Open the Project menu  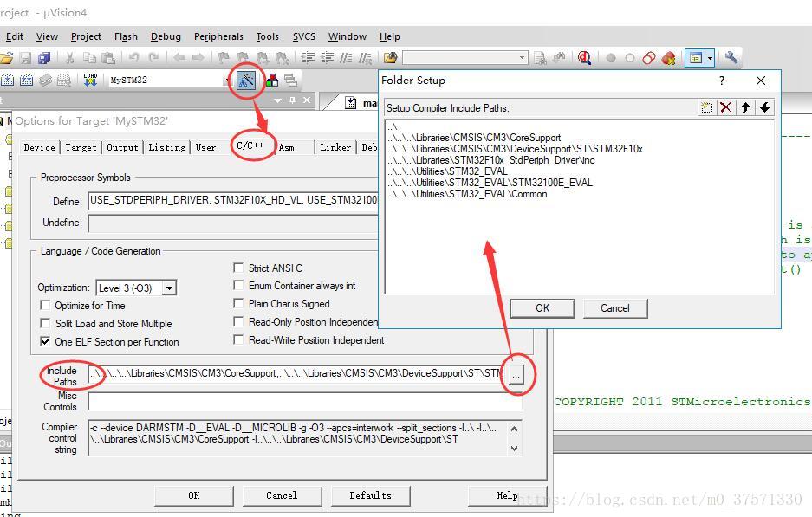86,36
